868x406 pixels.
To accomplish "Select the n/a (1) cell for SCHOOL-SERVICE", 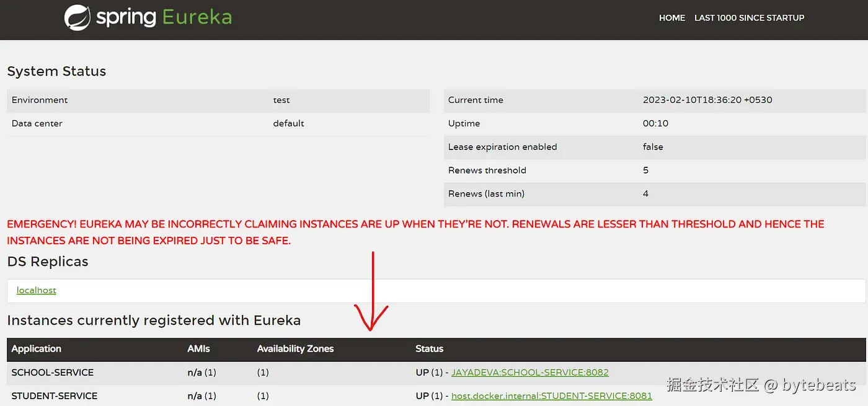I will click(x=202, y=373).
